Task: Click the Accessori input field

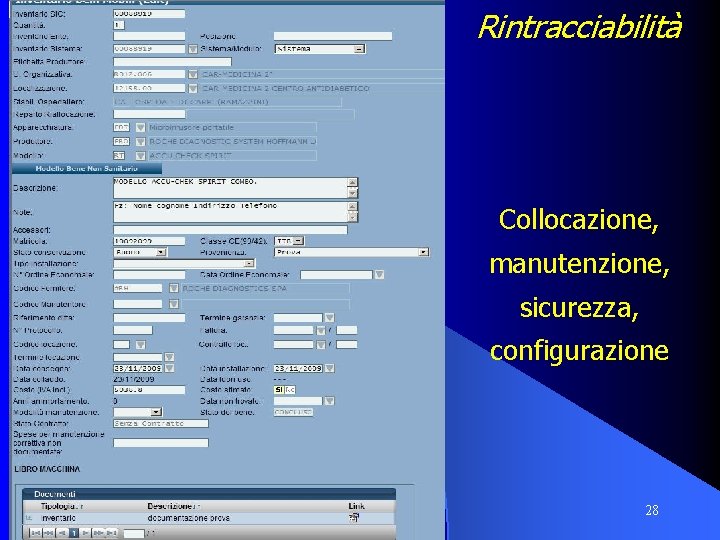Action: [x=230, y=230]
